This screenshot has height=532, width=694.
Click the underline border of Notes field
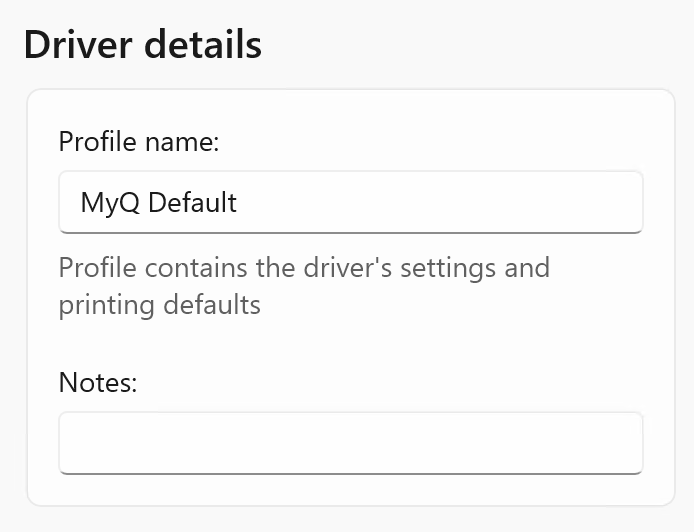350,472
